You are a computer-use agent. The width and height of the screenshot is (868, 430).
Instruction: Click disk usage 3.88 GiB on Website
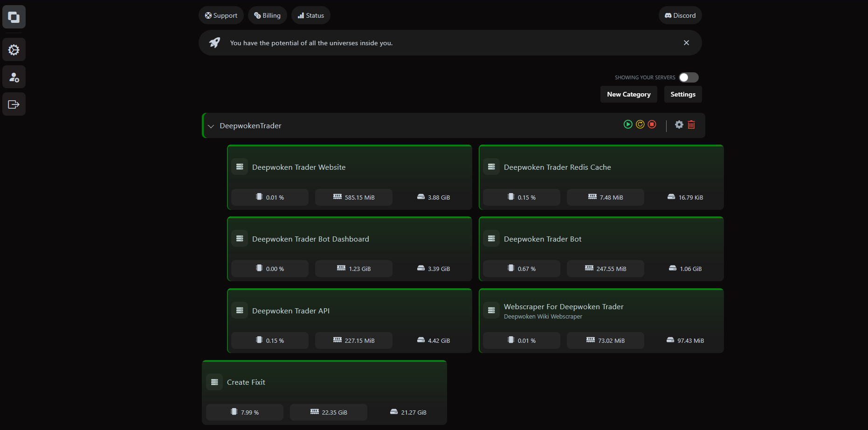pos(434,197)
